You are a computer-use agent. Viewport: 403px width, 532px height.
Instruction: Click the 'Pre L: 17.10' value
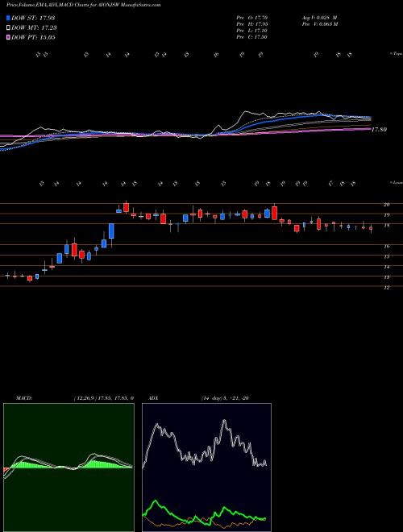click(x=252, y=31)
